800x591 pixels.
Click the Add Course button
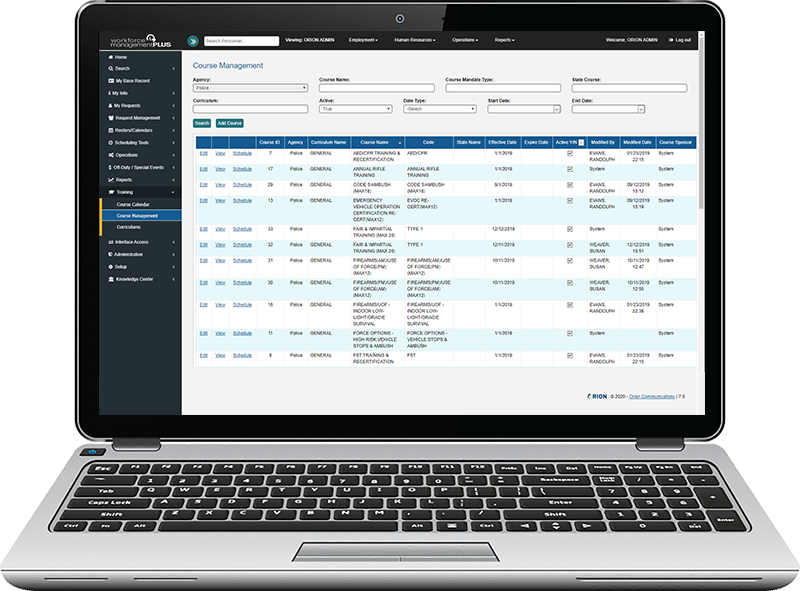pyautogui.click(x=230, y=124)
